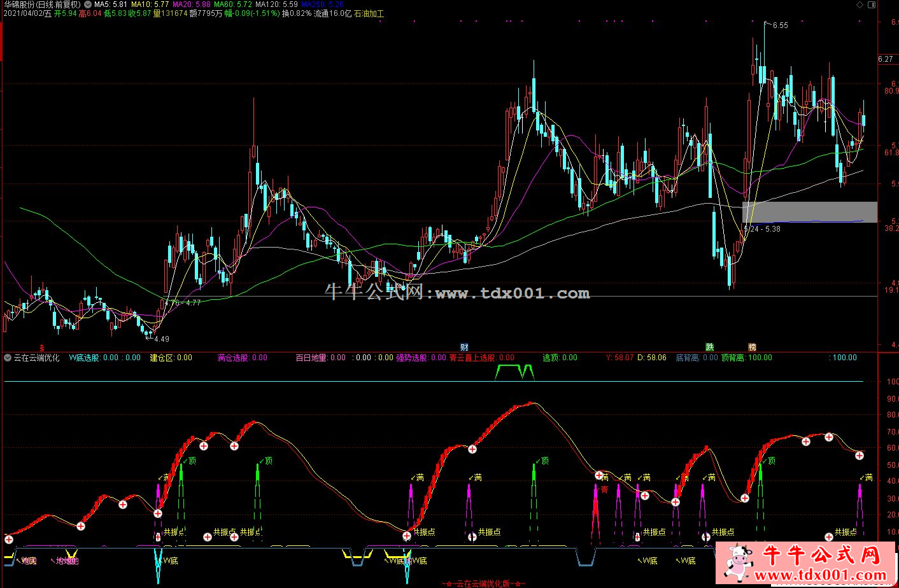Click the rightmost 共振点 label
The image size is (899, 588).
coord(846,532)
